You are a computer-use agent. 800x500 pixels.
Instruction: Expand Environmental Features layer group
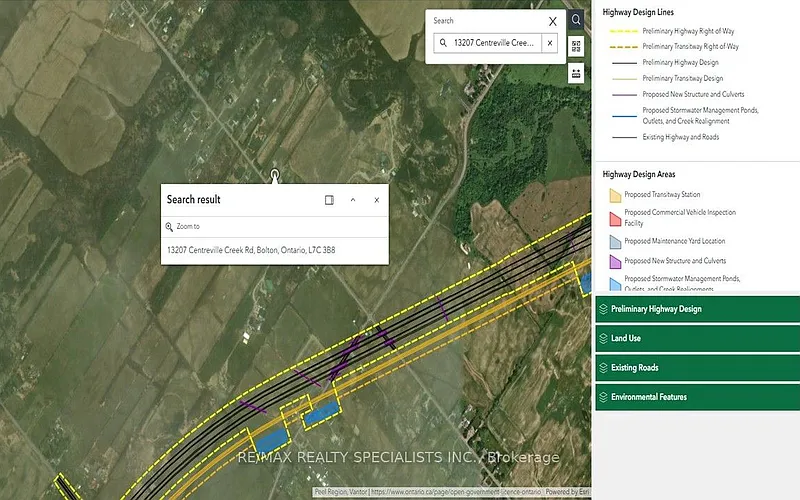tap(697, 397)
